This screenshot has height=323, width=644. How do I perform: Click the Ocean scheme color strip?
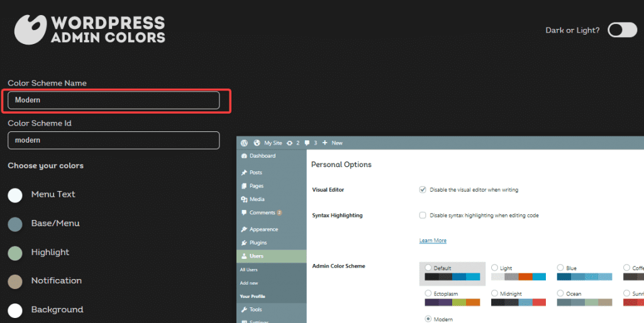click(584, 302)
